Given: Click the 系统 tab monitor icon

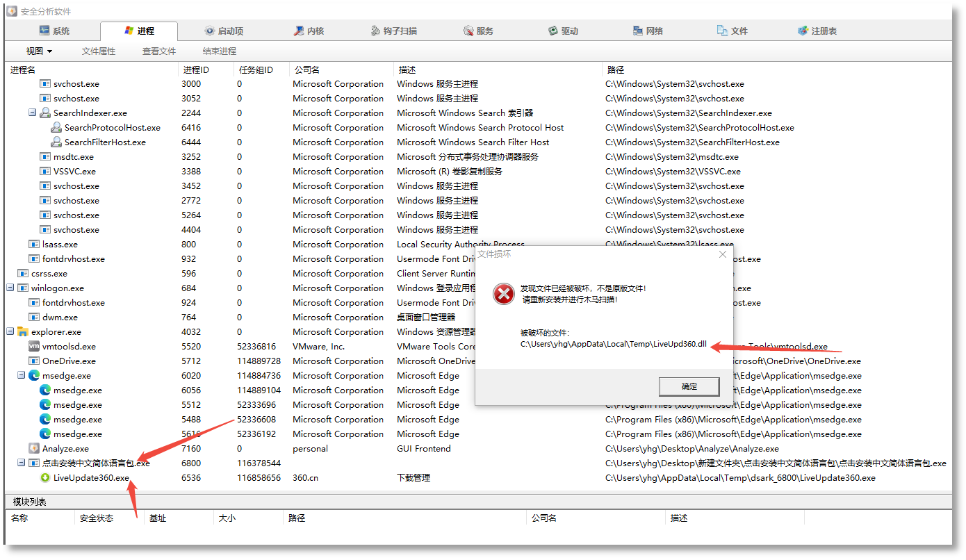Looking at the screenshot, I should coord(44,31).
